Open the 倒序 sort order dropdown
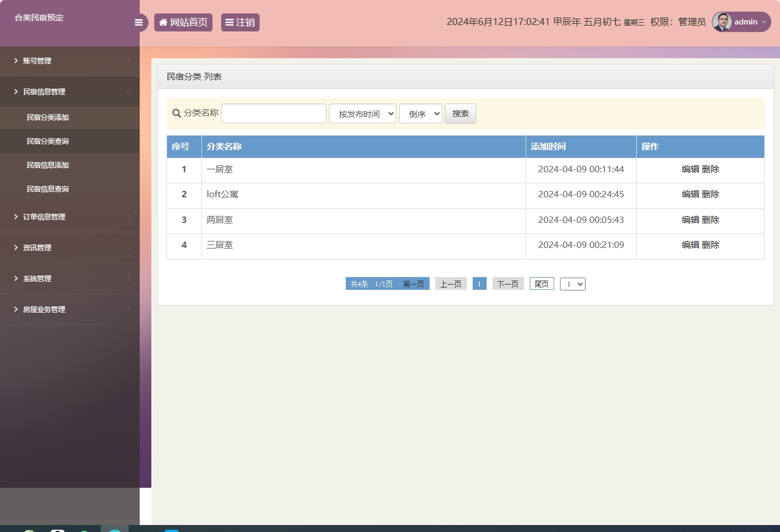The width and height of the screenshot is (780, 532). [x=420, y=114]
